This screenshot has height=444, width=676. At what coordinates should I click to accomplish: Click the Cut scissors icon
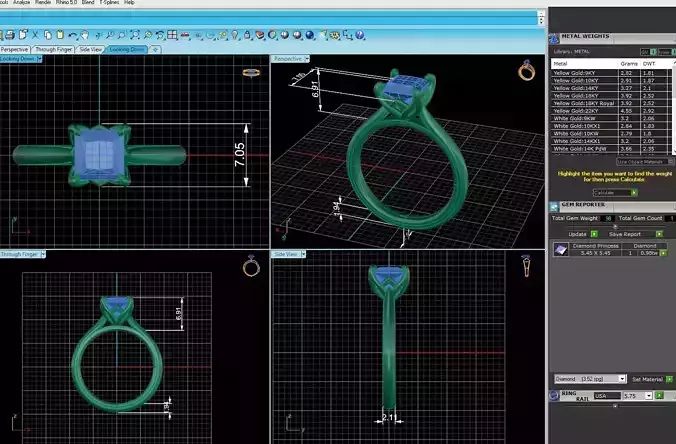(35, 35)
